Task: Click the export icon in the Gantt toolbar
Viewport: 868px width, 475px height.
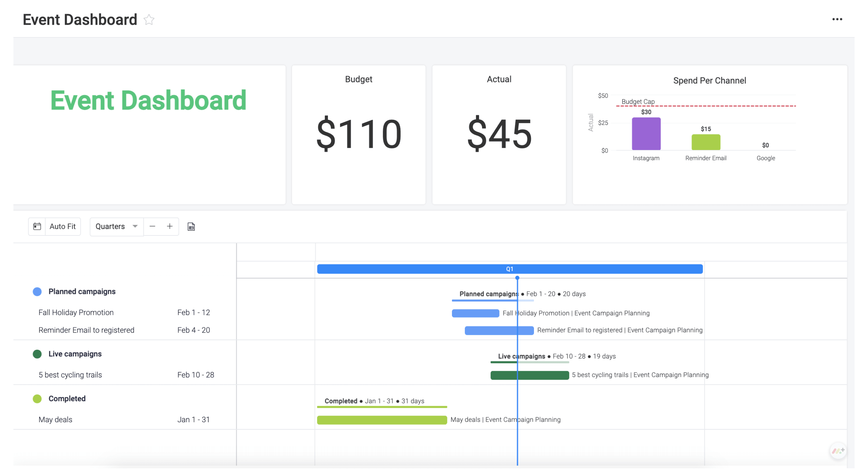Action: (191, 226)
